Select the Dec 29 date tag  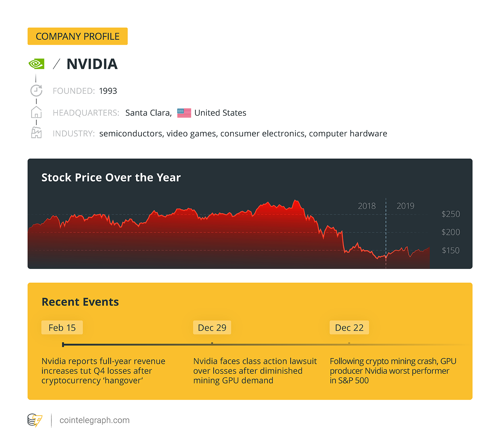(x=212, y=327)
